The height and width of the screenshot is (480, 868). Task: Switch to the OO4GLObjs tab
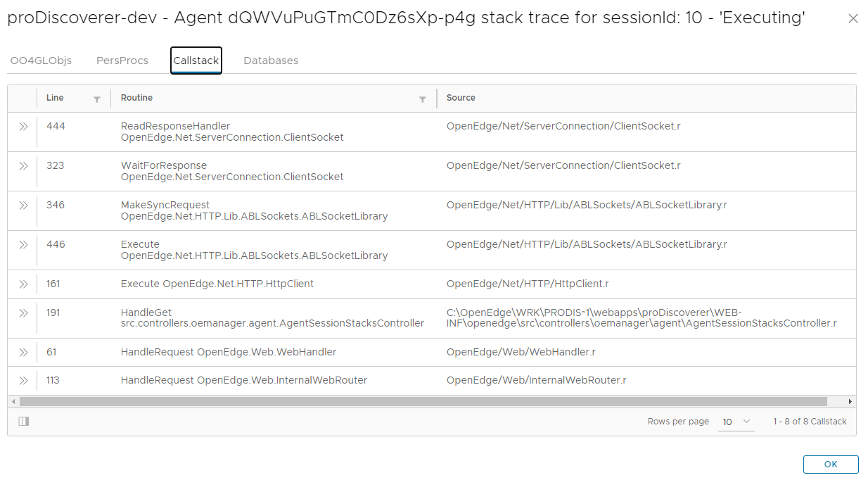tap(41, 61)
